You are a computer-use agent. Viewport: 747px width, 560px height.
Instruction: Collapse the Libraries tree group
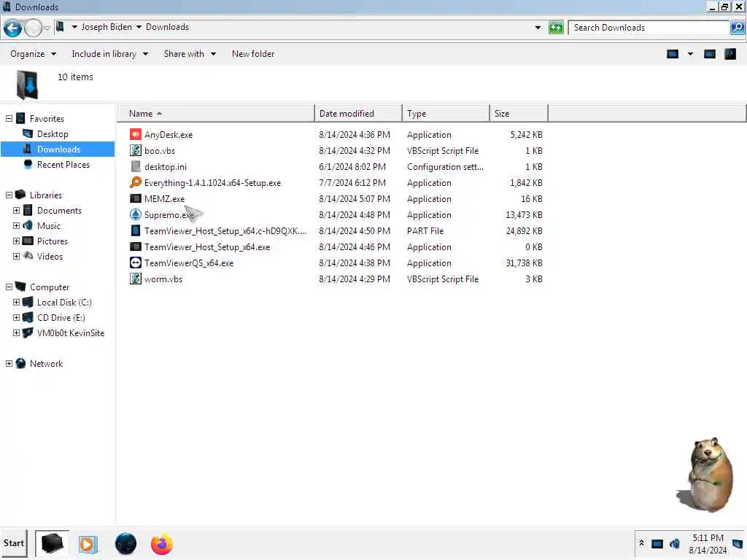tap(9, 195)
